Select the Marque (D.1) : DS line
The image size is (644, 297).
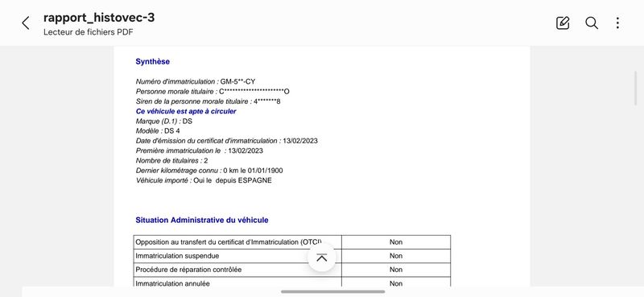164,122
